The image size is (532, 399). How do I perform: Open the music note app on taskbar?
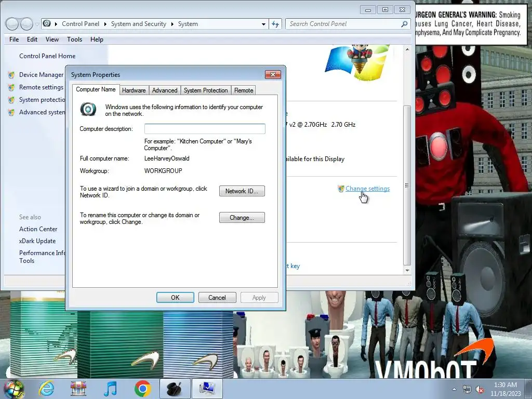coord(111,389)
